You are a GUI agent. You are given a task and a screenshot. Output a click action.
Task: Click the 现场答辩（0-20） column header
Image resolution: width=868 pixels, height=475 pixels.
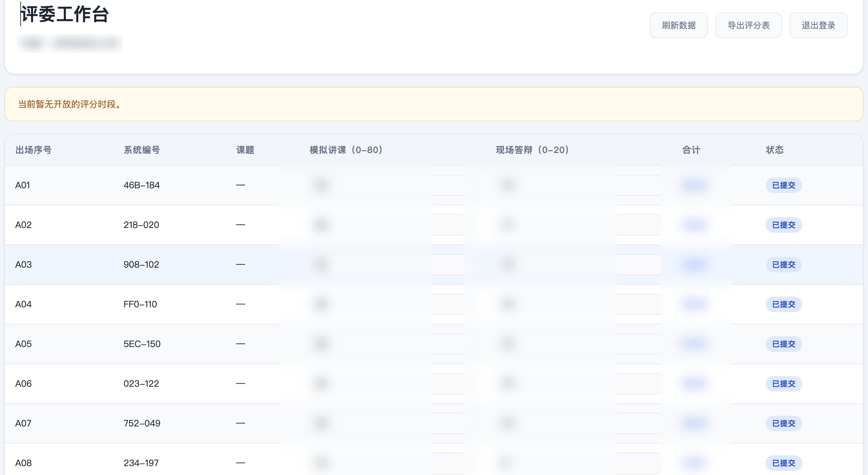pyautogui.click(x=532, y=150)
